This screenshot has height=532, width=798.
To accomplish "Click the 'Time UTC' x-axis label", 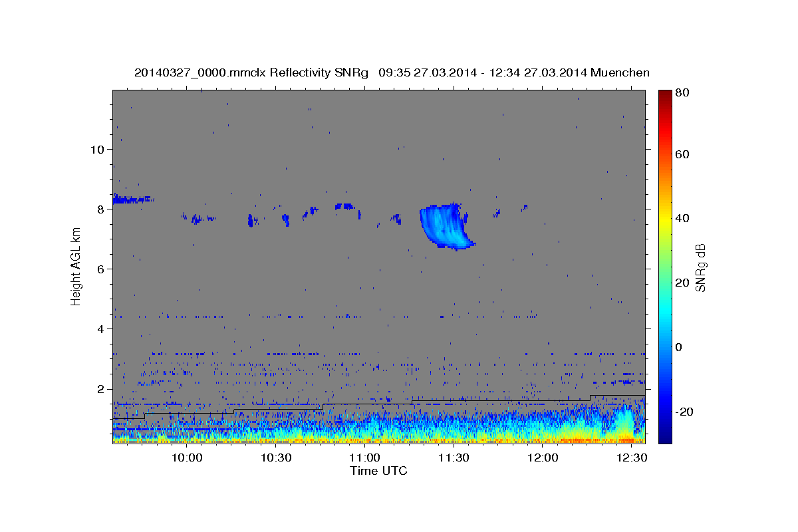I will click(x=378, y=471).
